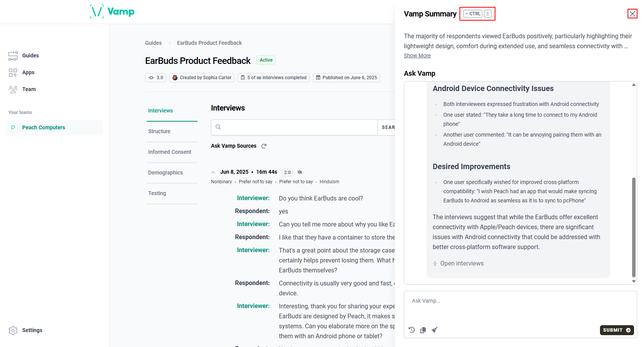Clear chat with the broom icon
Image resolution: width=644 pixels, height=347 pixels.
coord(435,330)
